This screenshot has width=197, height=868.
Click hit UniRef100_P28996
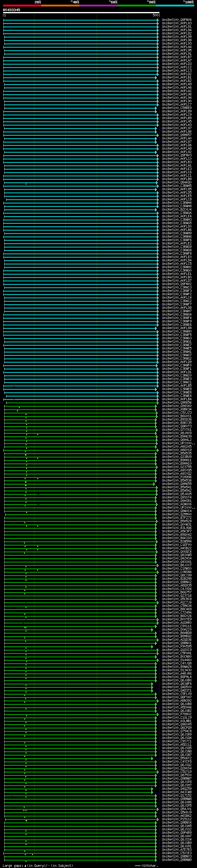pos(176,477)
